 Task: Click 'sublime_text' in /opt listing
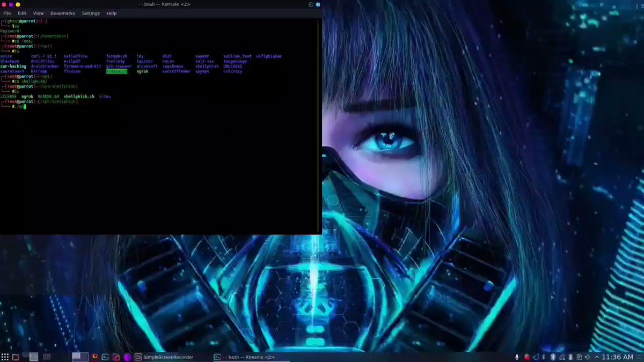coord(237,56)
